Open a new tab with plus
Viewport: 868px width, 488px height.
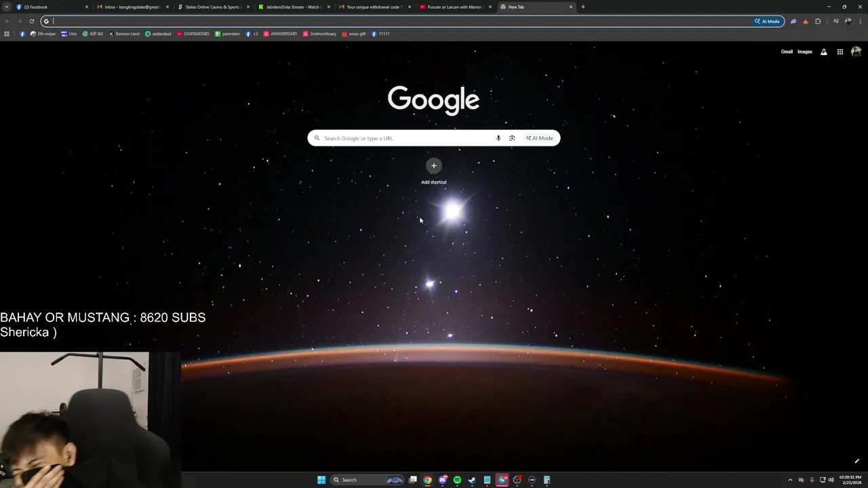583,7
